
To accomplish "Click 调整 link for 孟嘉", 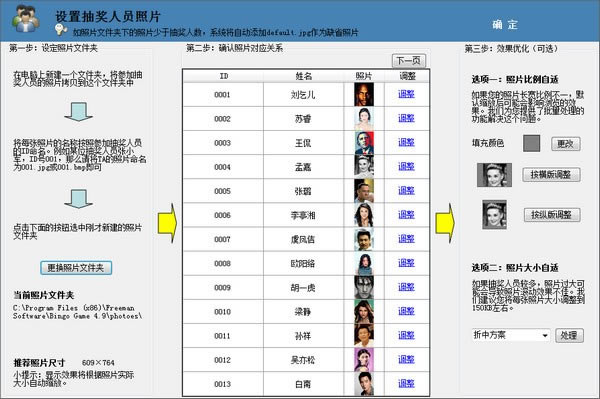I will [x=406, y=166].
